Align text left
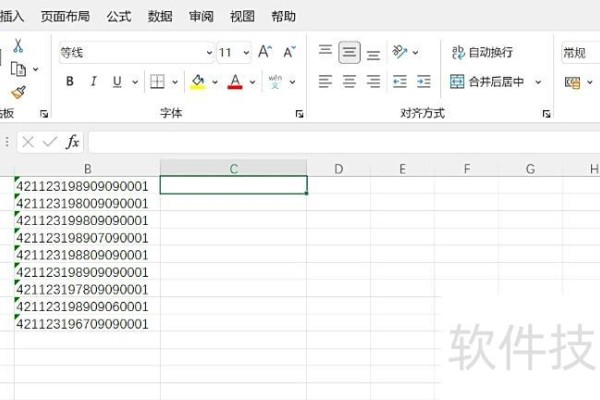 point(325,82)
